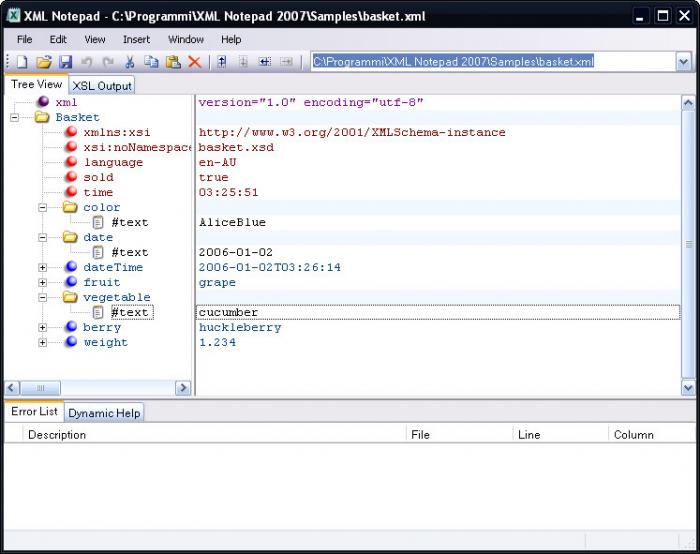Screen dimensions: 700x554
Task: Click the Column column header
Action: coord(652,434)
